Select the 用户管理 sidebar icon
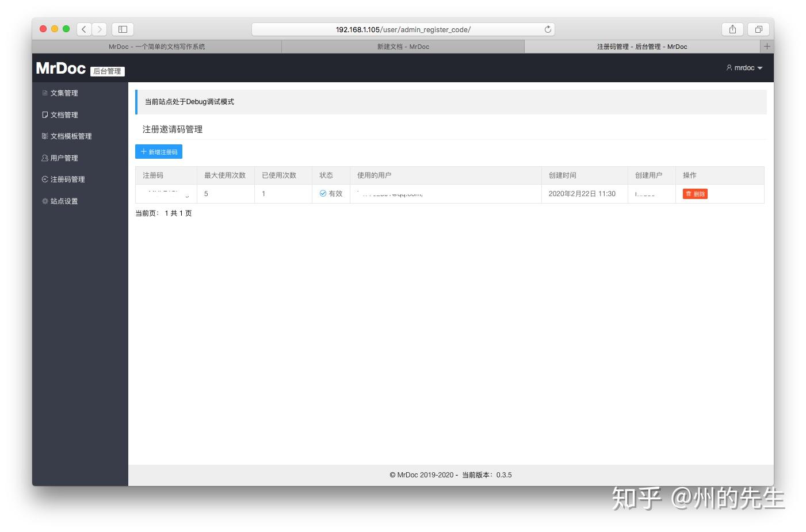Screen dimensions: 806x532 pyautogui.click(x=45, y=158)
